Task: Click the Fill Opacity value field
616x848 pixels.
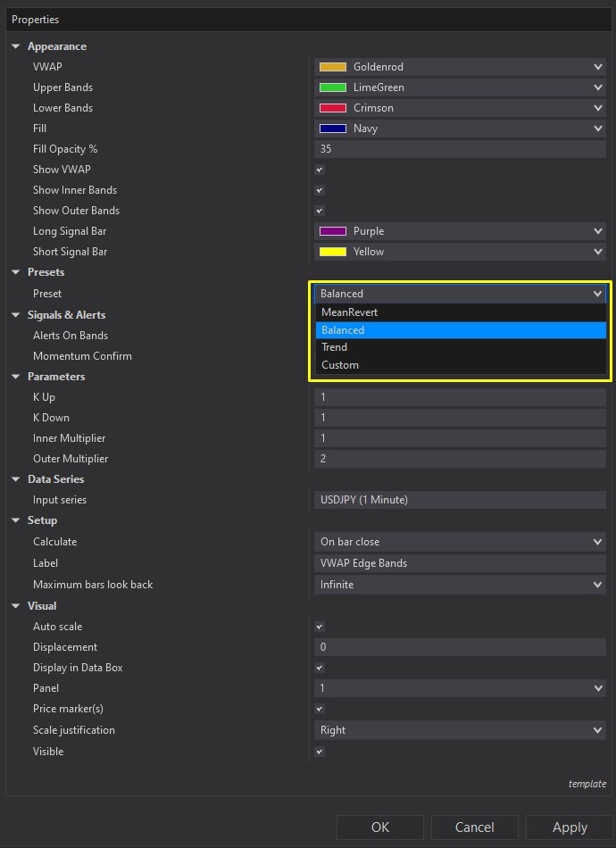Action: point(460,149)
